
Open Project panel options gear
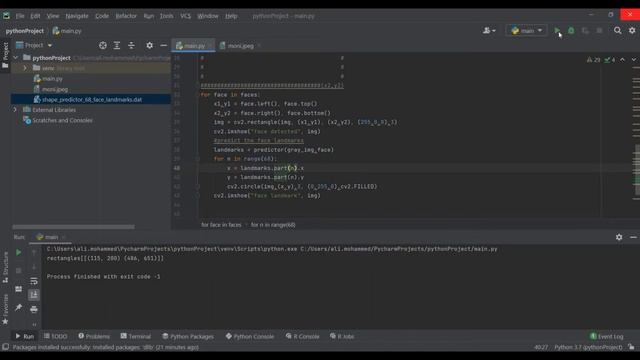click(x=150, y=45)
